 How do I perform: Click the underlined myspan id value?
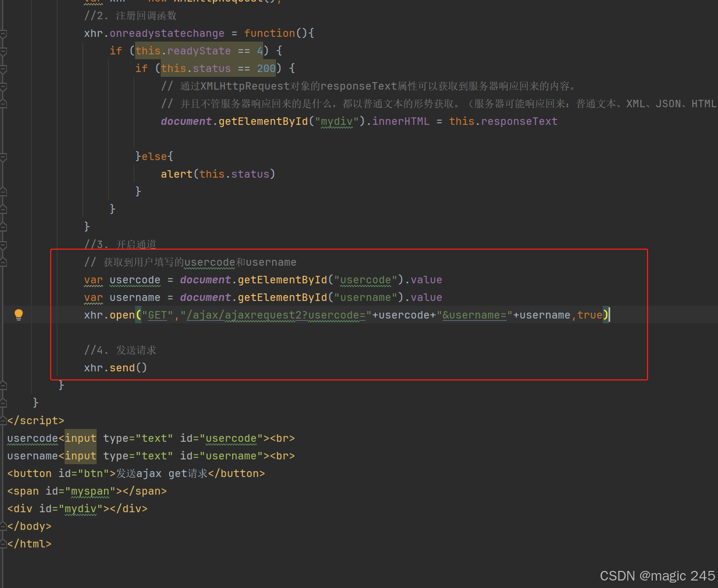pos(90,491)
